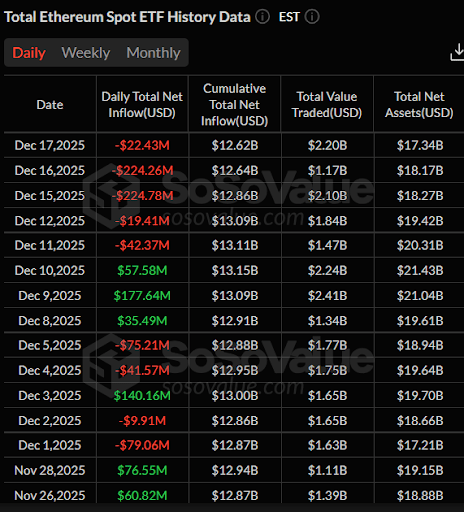Click the -$224.78M inflow value
The width and height of the screenshot is (464, 512).
click(142, 195)
